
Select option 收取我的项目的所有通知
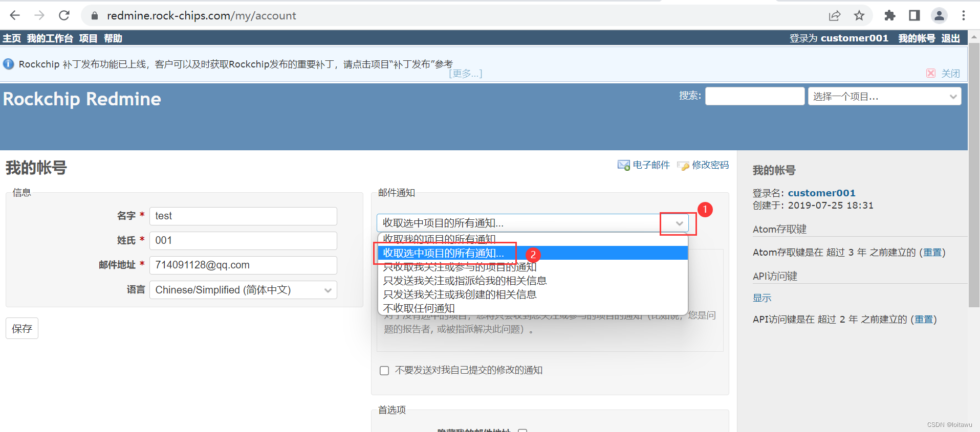coord(532,239)
